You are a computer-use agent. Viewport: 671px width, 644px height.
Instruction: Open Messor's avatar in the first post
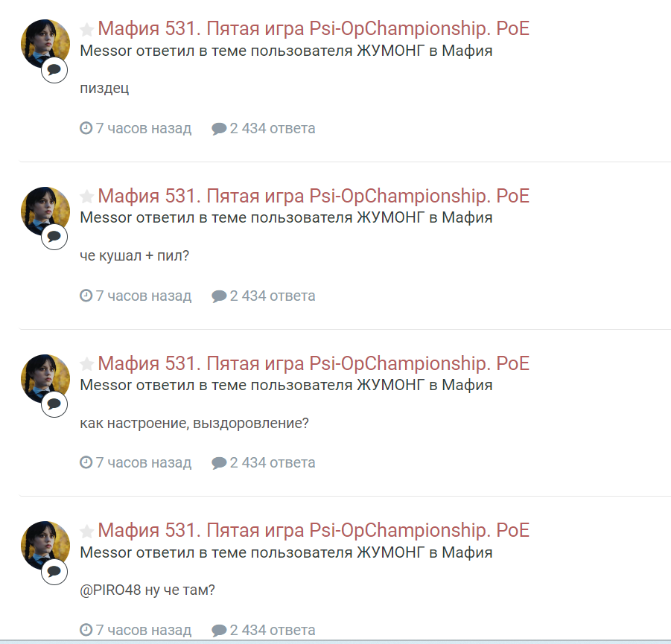[45, 44]
